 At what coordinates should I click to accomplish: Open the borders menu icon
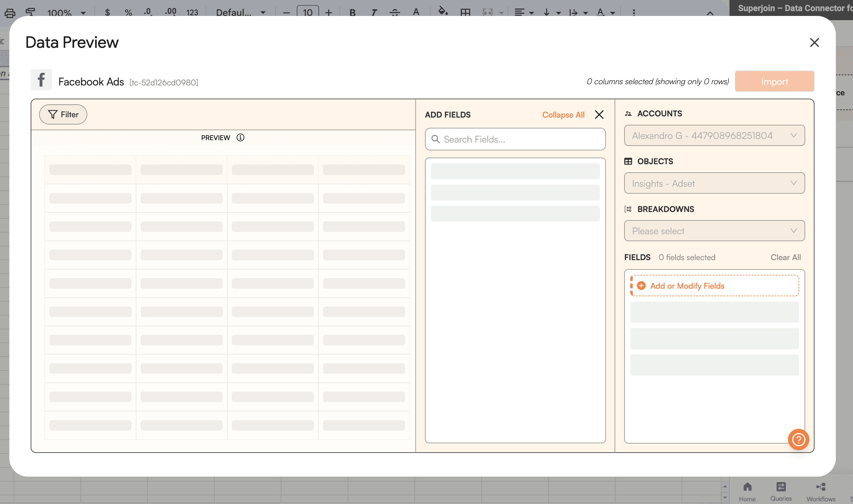click(465, 13)
